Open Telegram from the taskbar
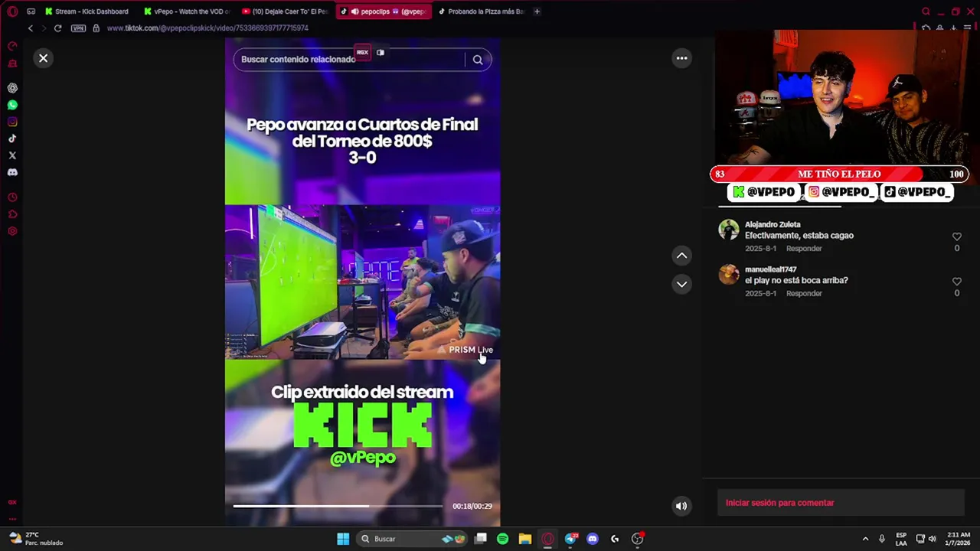 (x=570, y=539)
